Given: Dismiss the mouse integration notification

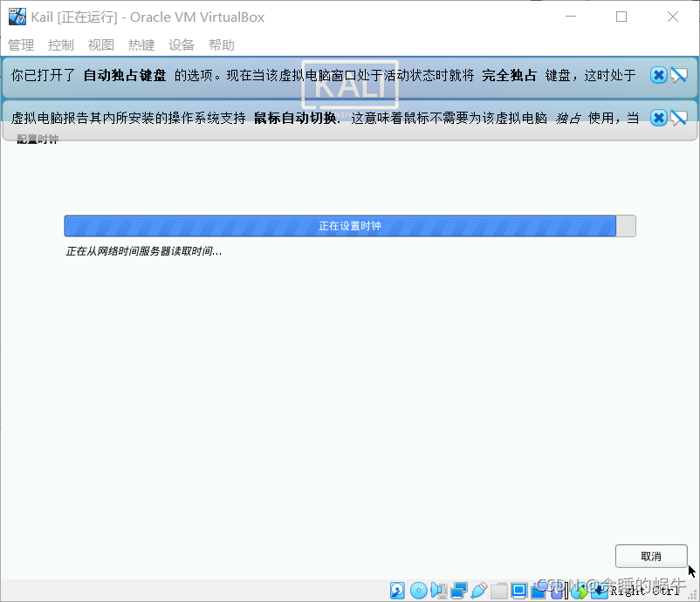Looking at the screenshot, I should pos(658,118).
